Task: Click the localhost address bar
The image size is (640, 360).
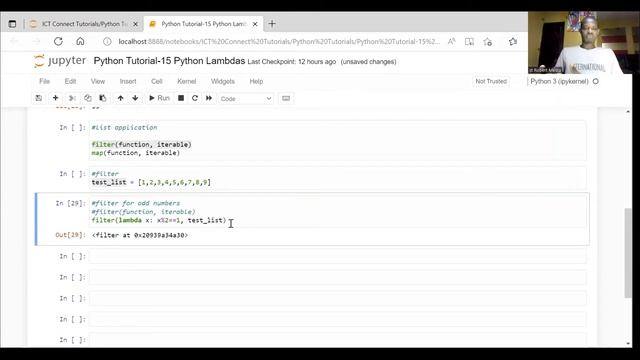Action: 279,42
